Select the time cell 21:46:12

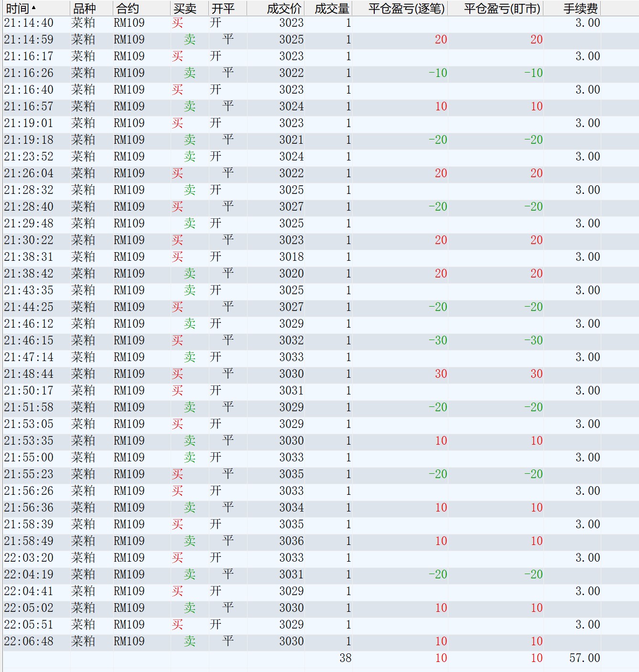[29, 324]
